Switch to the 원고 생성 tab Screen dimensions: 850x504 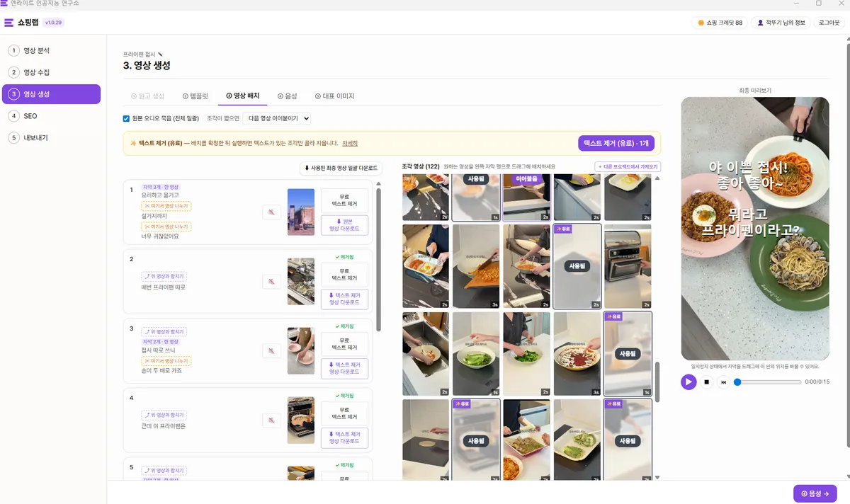[x=147, y=96]
